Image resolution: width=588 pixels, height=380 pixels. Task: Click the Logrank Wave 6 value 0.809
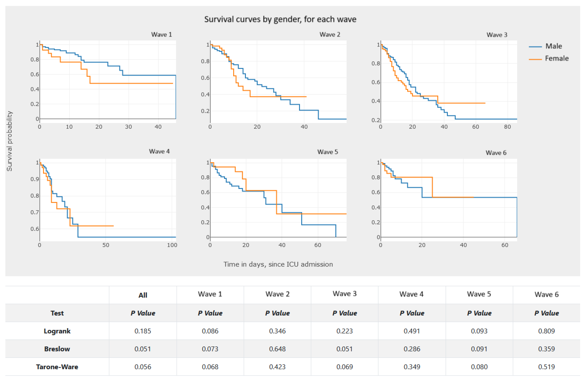[x=546, y=331]
